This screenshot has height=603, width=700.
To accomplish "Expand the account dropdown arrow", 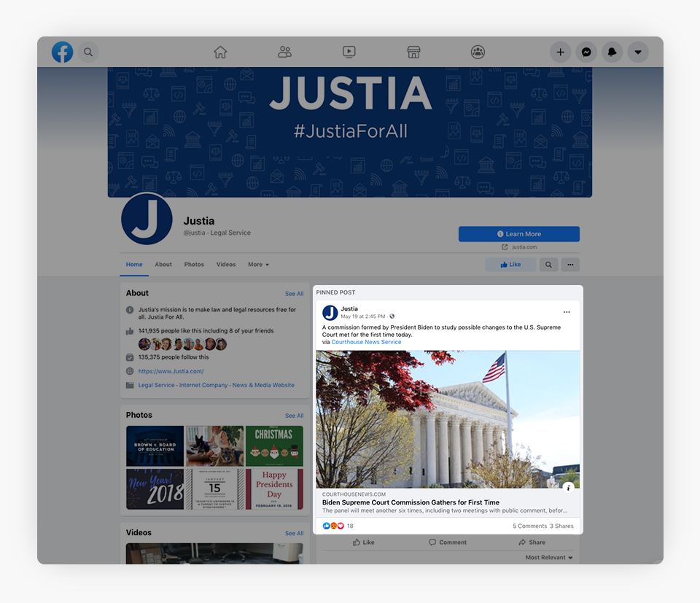I will 638,52.
